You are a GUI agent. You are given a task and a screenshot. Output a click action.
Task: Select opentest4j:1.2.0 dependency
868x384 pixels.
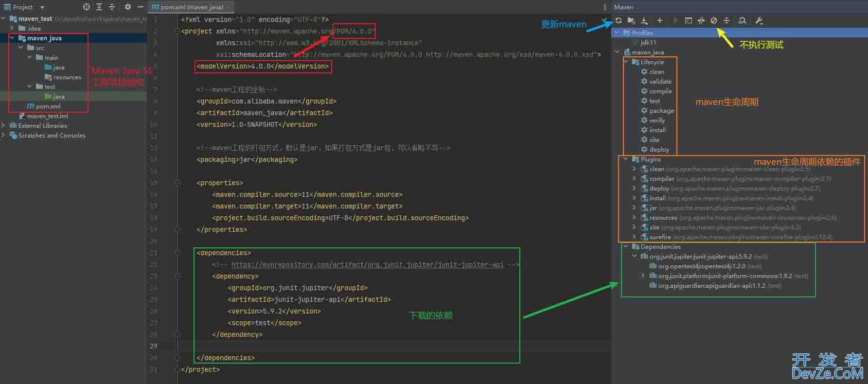pyautogui.click(x=705, y=266)
